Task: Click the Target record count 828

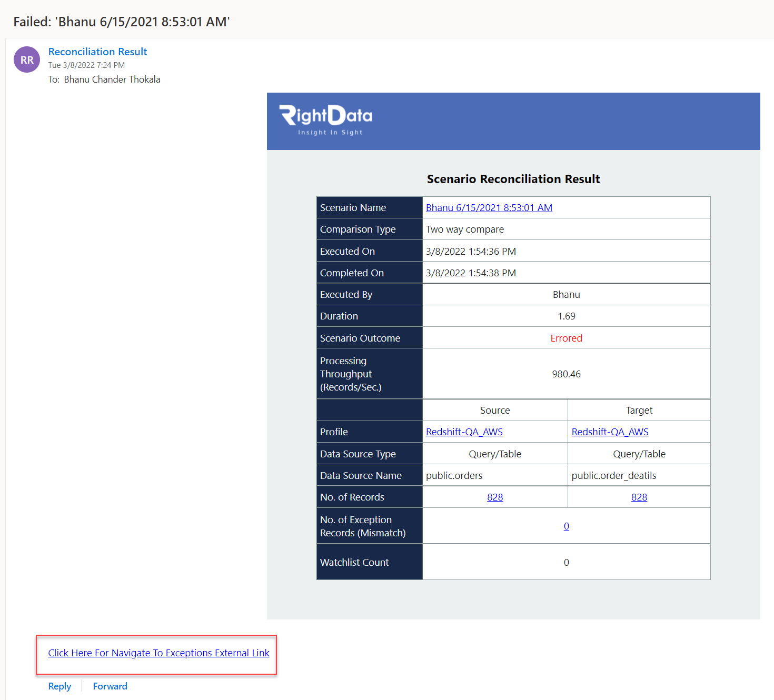Action: (639, 497)
